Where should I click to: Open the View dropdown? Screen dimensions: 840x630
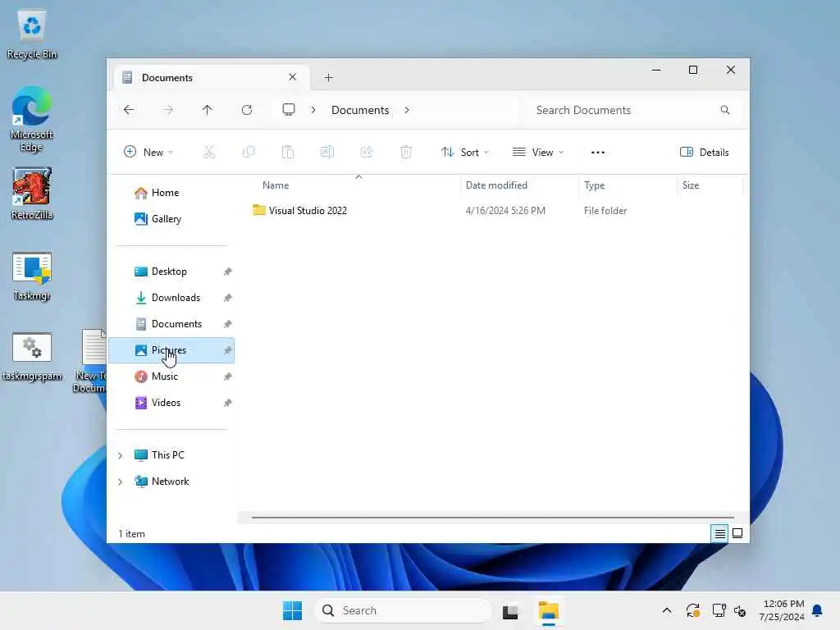(x=538, y=152)
